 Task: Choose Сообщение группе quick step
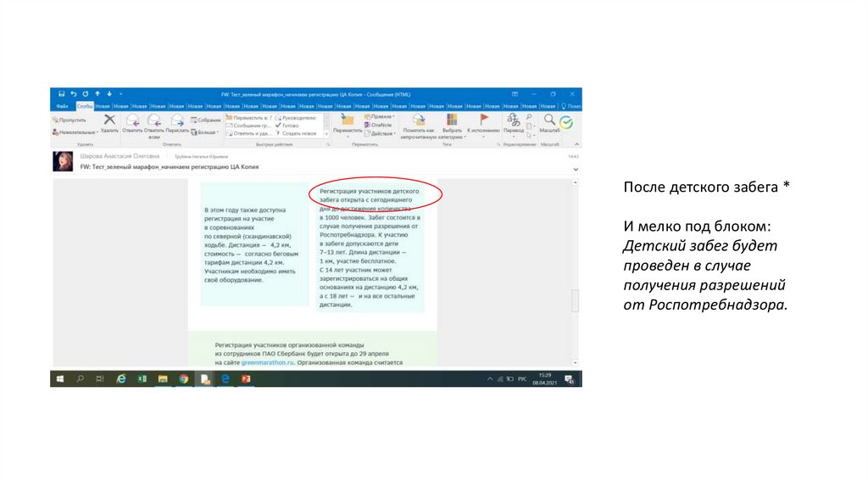click(248, 126)
